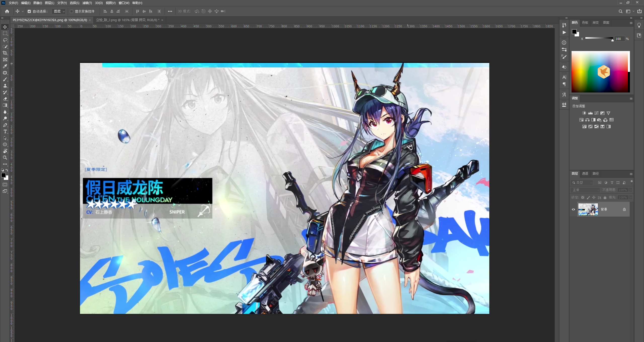This screenshot has height=342, width=644.
Task: Toggle pixel layer filter in Layers panel
Action: pyautogui.click(x=600, y=183)
